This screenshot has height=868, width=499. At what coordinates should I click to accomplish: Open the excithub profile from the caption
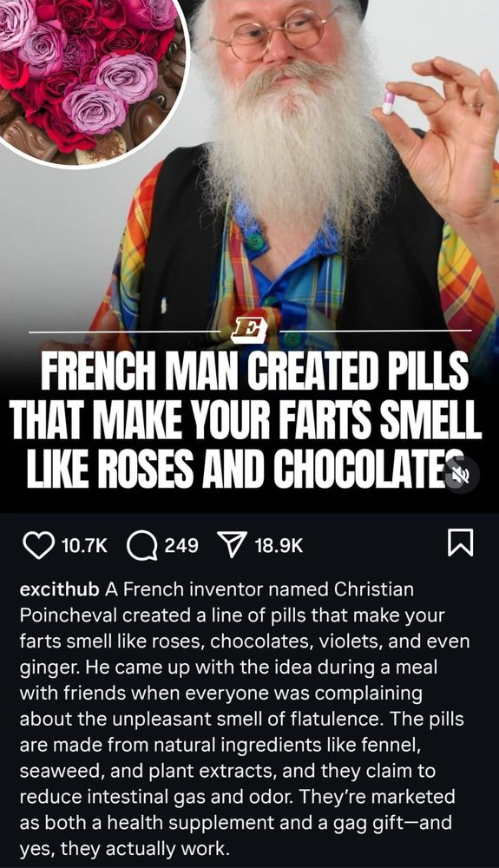59,589
